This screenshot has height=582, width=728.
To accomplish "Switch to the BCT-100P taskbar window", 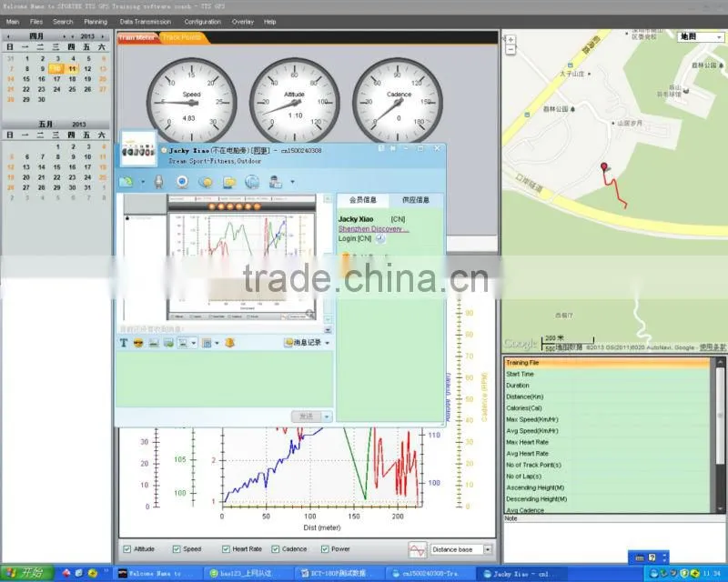I will pyautogui.click(x=339, y=574).
